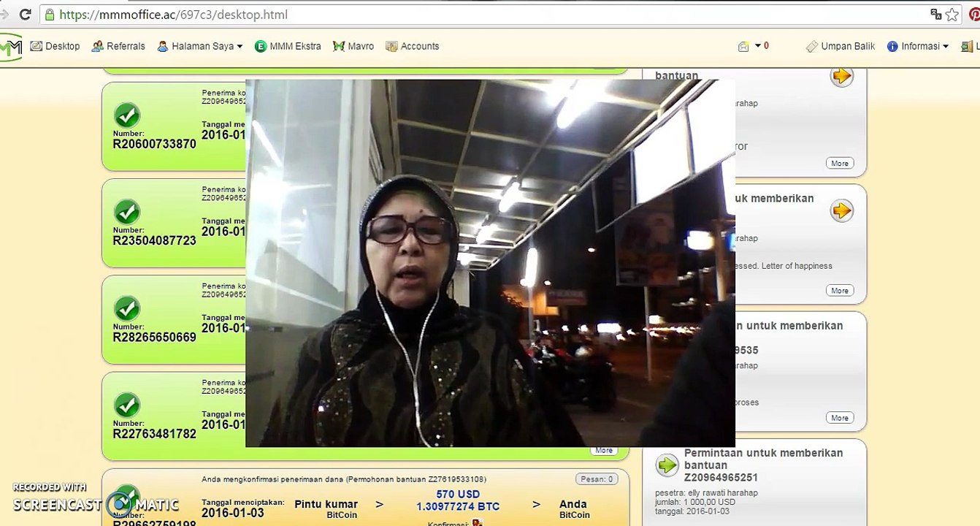Image resolution: width=980 pixels, height=526 pixels.
Task: Click the translate page icon in address bar
Action: (935, 15)
